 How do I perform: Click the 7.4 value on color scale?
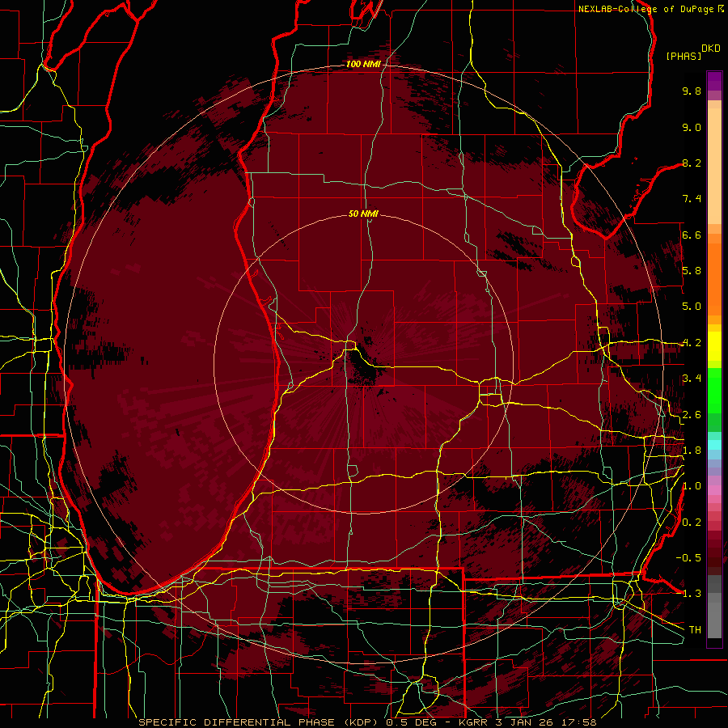coord(692,199)
